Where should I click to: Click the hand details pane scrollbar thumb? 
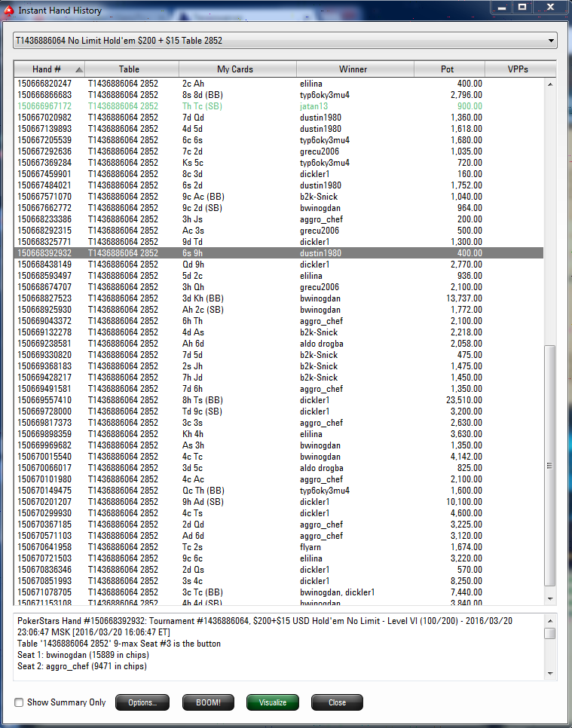(550, 633)
